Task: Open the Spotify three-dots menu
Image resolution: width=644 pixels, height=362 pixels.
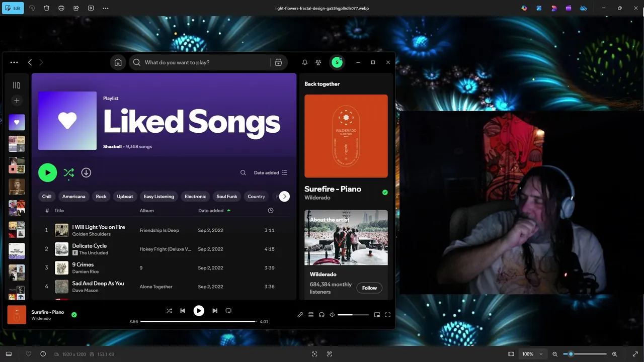Action: [14, 62]
